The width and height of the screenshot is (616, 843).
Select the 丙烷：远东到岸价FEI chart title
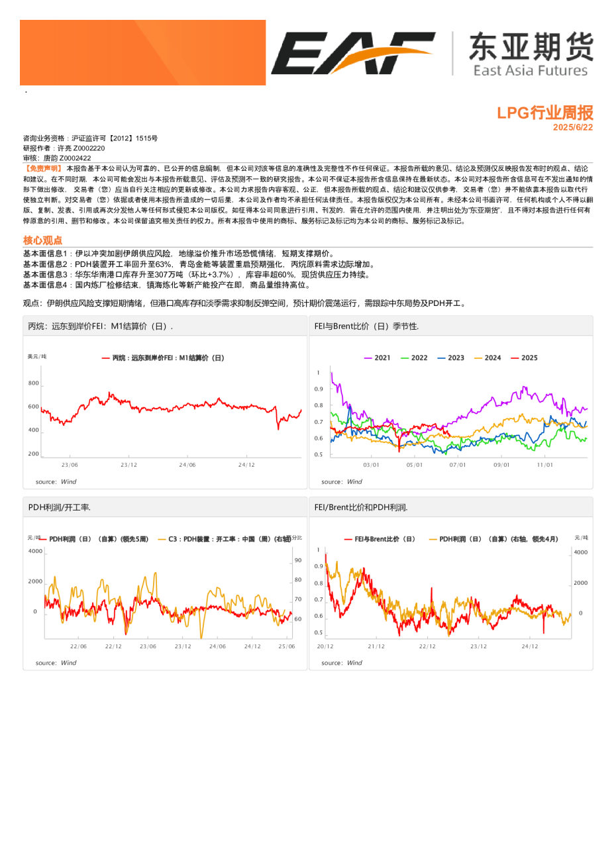coord(101,326)
